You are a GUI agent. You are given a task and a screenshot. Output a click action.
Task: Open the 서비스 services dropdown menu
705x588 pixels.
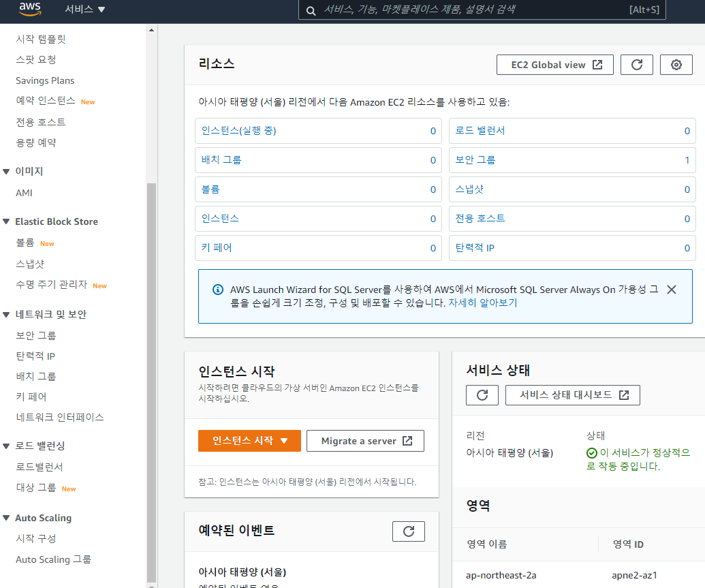coord(84,9)
